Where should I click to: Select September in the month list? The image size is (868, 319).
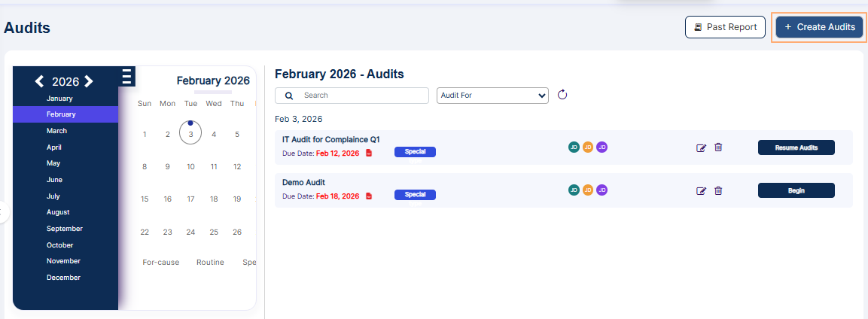(x=65, y=228)
